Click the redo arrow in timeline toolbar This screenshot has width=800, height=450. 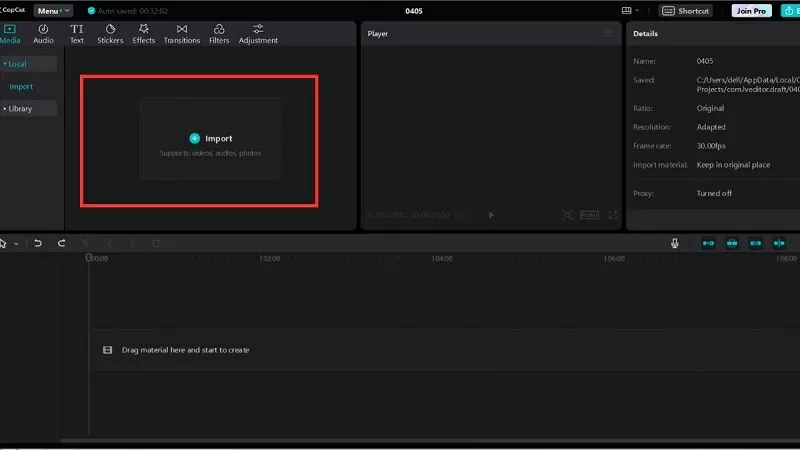coord(62,243)
